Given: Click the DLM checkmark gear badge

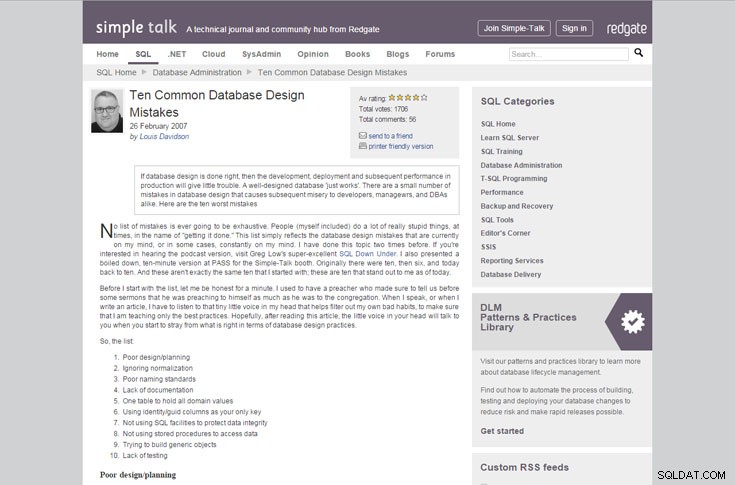Looking at the screenshot, I should [x=633, y=322].
